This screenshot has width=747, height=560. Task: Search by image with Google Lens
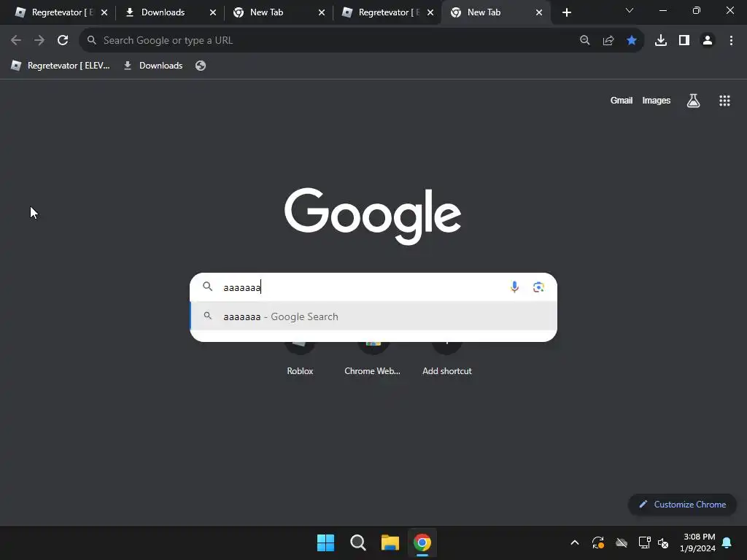click(x=538, y=287)
